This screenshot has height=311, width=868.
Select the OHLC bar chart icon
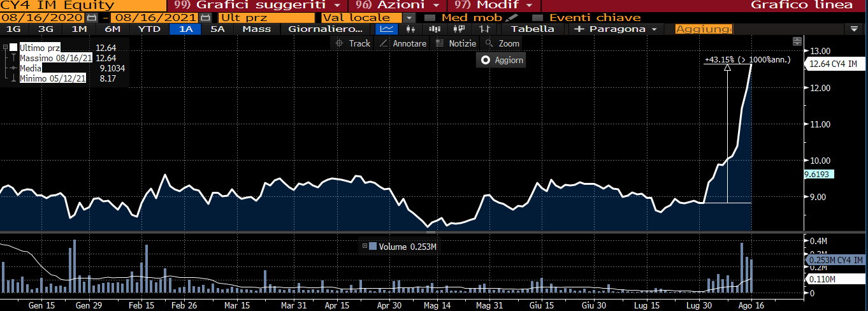[x=485, y=29]
